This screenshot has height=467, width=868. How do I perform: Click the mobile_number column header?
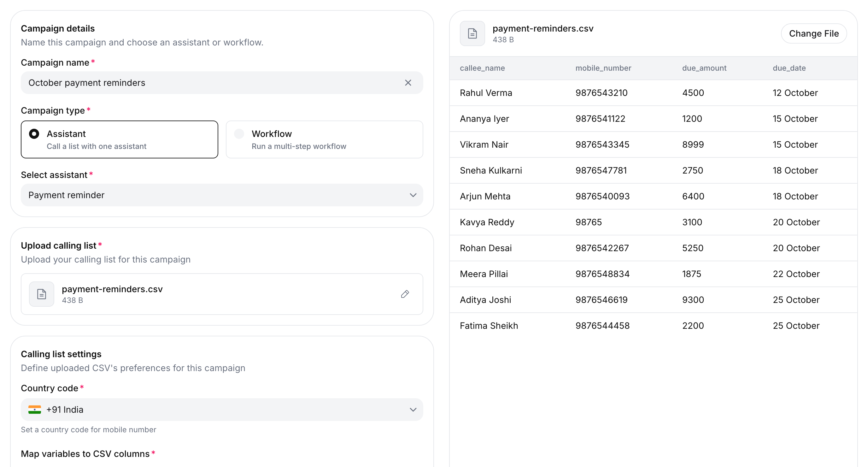[603, 68]
